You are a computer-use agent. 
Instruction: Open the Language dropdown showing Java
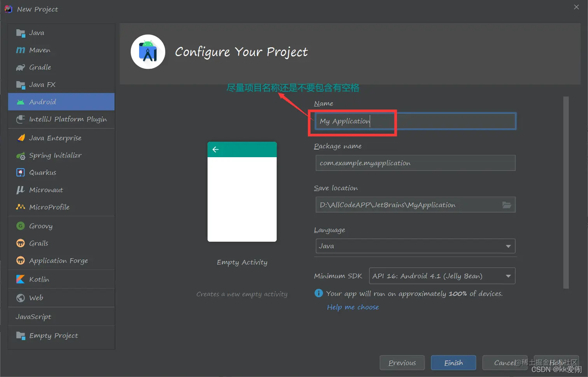pyautogui.click(x=415, y=246)
